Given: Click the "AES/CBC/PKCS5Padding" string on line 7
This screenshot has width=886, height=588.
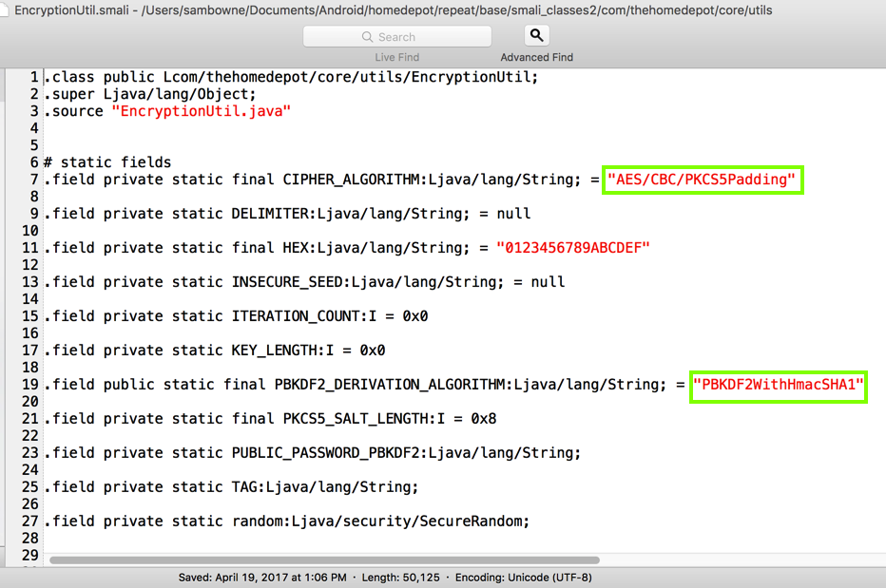Looking at the screenshot, I should (x=702, y=180).
